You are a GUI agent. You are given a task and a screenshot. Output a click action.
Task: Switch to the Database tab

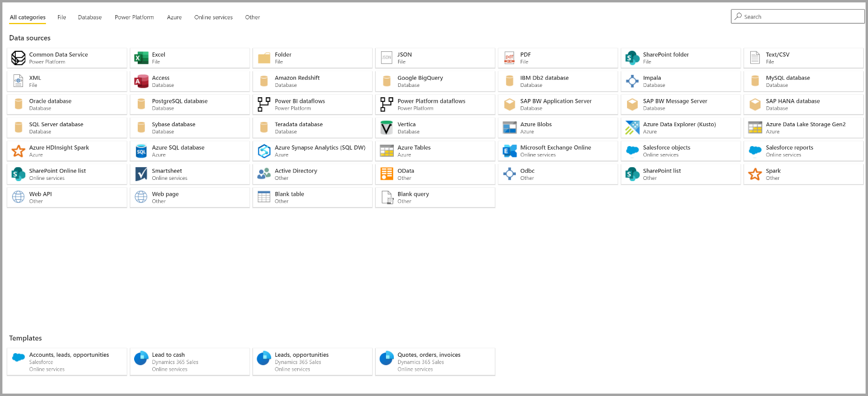pyautogui.click(x=89, y=18)
